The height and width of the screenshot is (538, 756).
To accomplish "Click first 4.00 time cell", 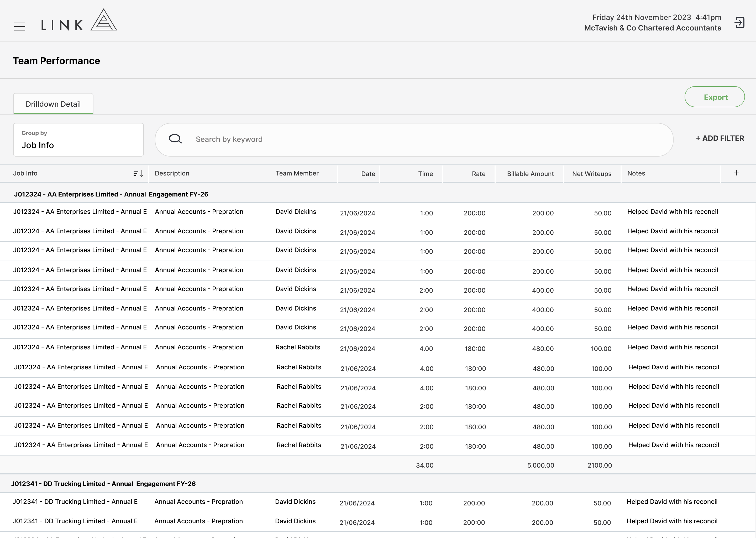I will coord(426,349).
